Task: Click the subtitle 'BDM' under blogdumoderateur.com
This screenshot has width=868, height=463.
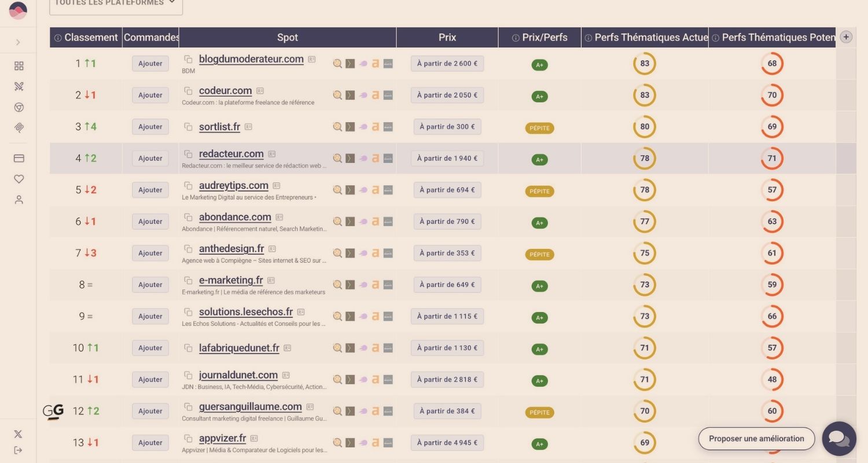Action: click(x=189, y=71)
